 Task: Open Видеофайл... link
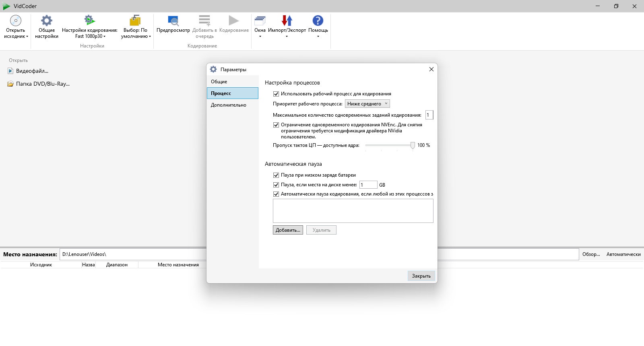(32, 71)
